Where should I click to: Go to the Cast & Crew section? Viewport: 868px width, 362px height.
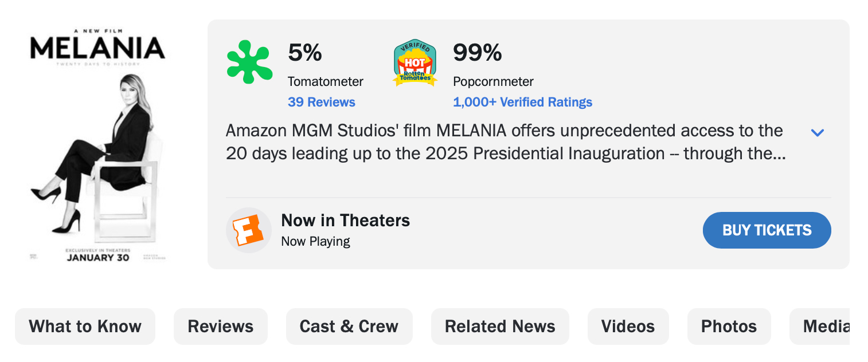pyautogui.click(x=349, y=326)
